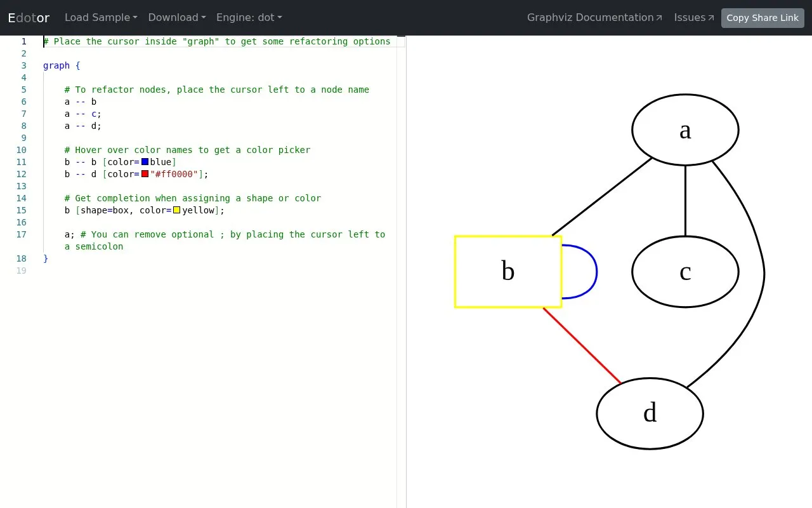Click the blue color swatch on line 11

(x=145, y=162)
